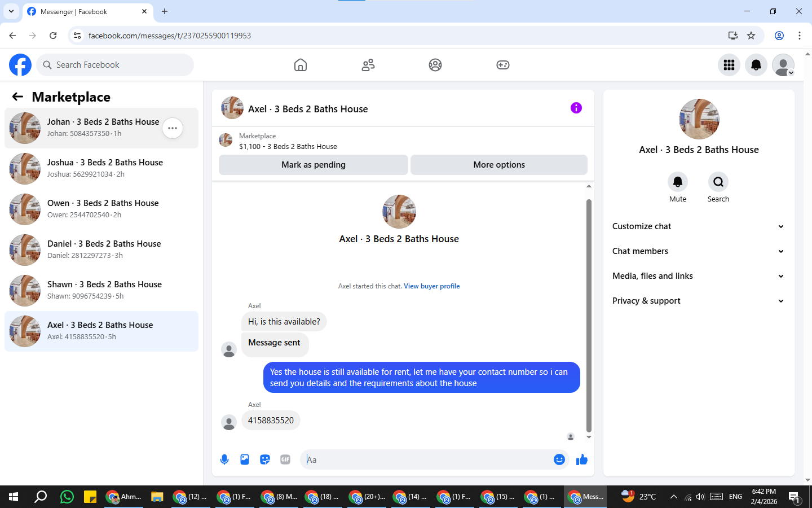Open the account profile picture menu
812x508 pixels.
783,65
